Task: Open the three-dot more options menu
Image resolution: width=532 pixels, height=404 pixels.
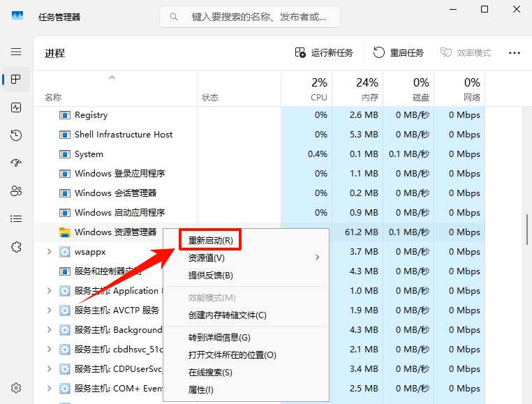Action: (x=515, y=52)
